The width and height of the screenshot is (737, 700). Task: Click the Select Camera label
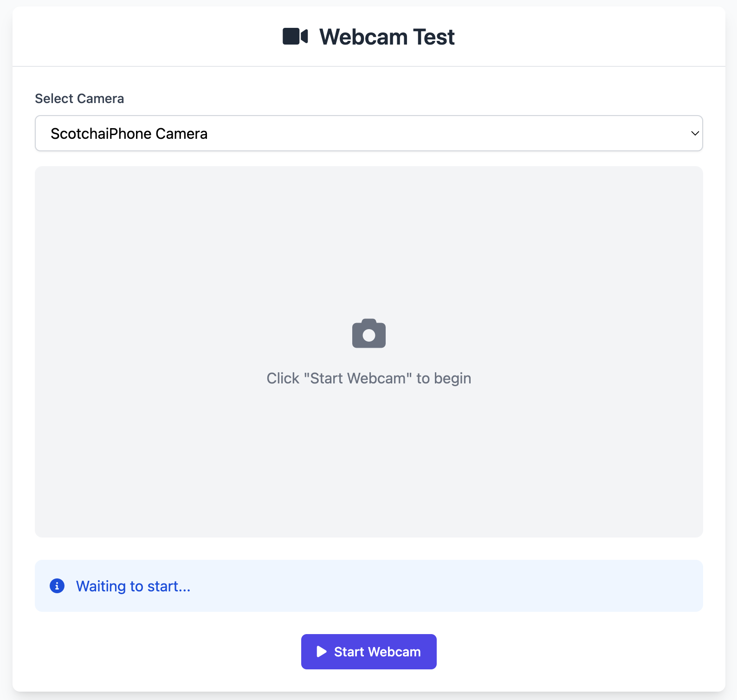(79, 98)
